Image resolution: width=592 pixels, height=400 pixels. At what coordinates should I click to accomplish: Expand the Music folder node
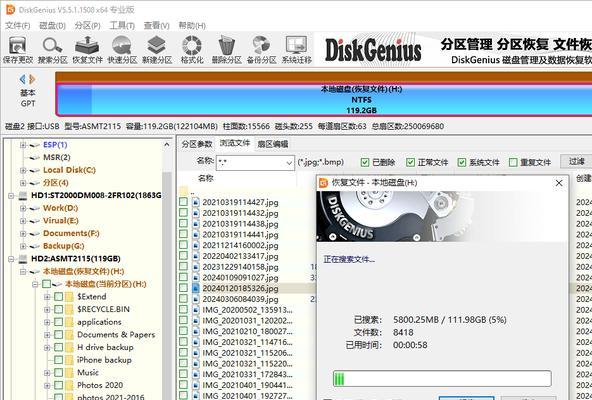click(47, 373)
